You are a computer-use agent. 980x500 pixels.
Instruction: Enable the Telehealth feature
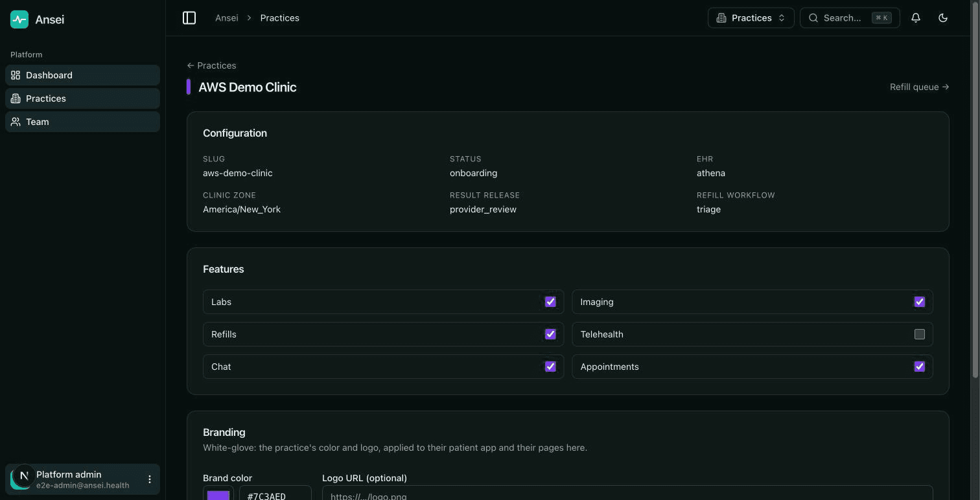(919, 334)
